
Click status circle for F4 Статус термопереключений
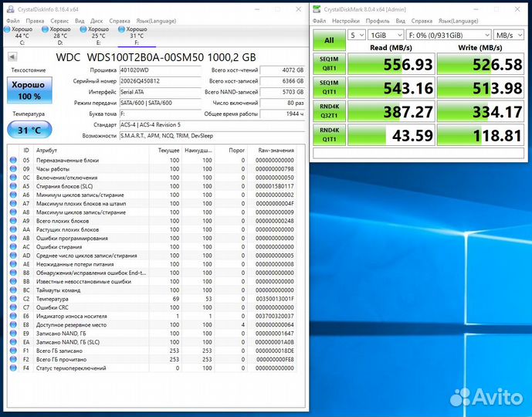point(13,368)
